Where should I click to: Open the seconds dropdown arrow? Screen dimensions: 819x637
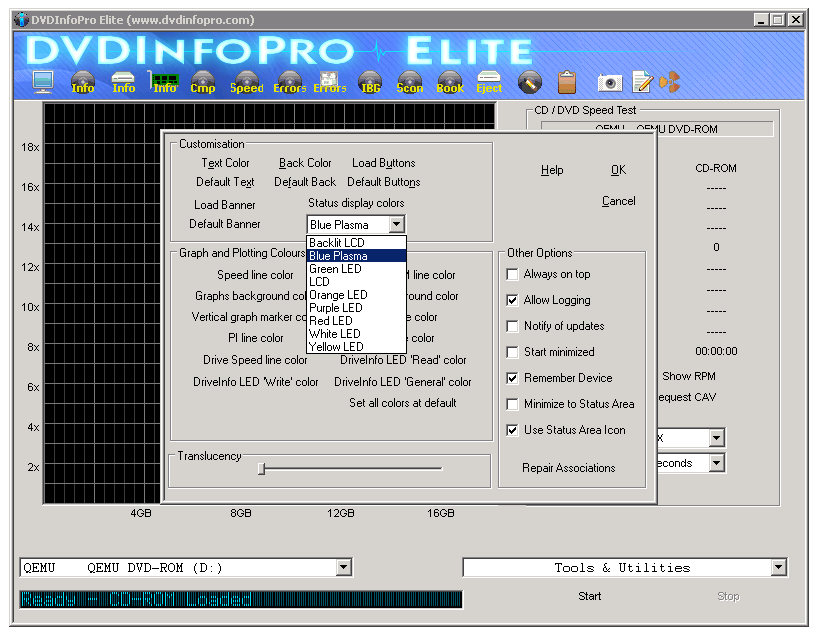click(x=717, y=463)
